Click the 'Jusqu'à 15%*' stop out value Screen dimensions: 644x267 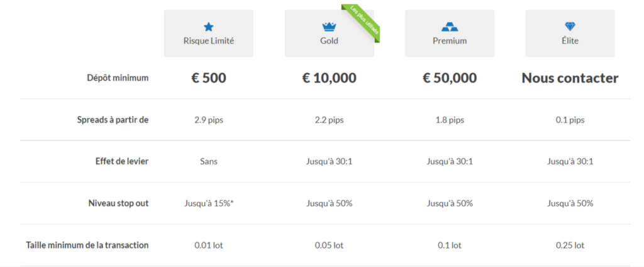coord(209,203)
